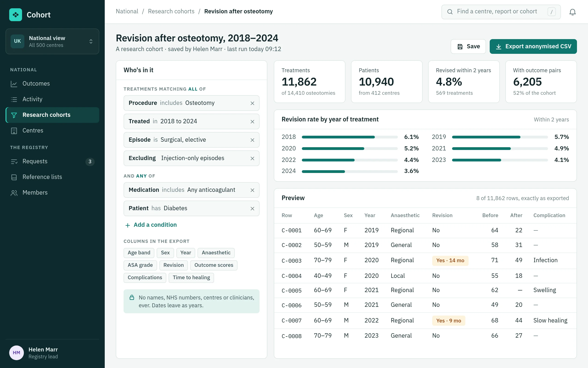Click the Cohort app logo icon
Image resolution: width=588 pixels, height=368 pixels.
coord(16,14)
